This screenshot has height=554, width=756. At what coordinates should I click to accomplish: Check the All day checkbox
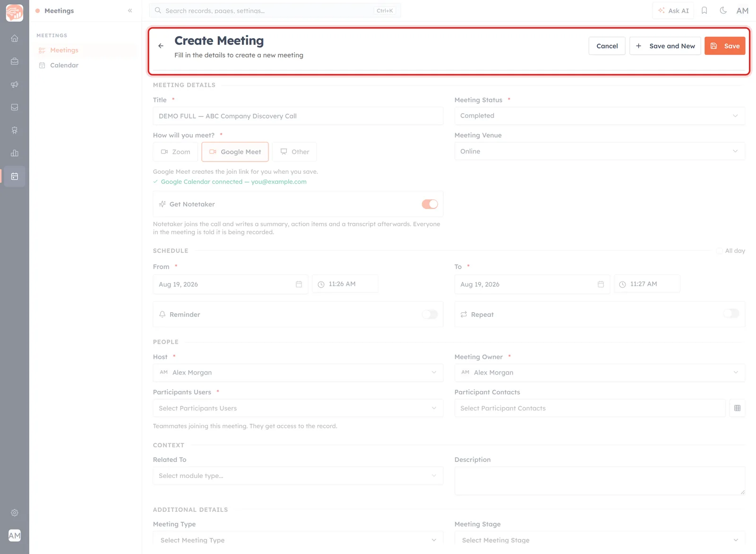(719, 251)
